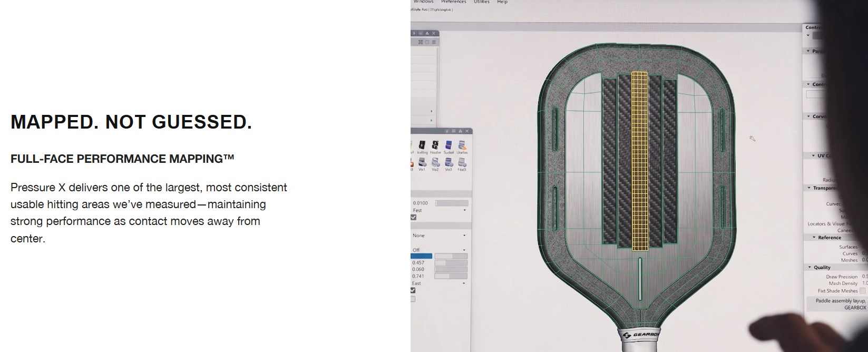The width and height of the screenshot is (868, 352).
Task: Collapse the Reference section
Action: click(814, 238)
